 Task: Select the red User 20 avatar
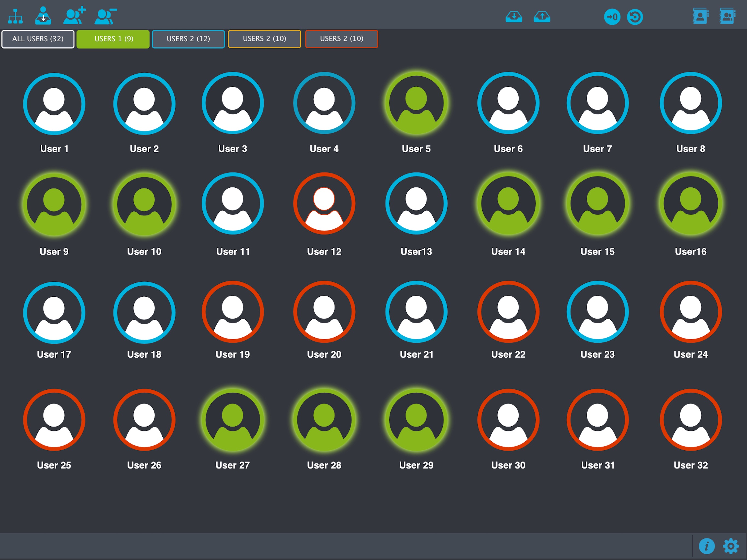(324, 312)
